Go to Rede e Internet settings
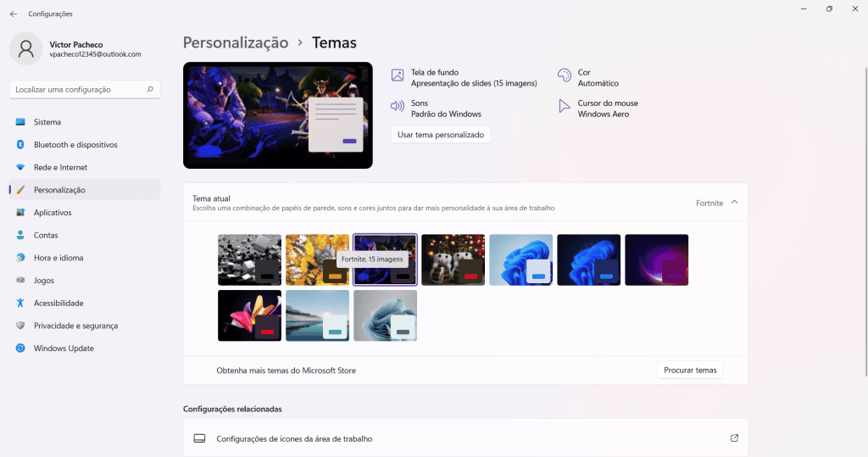Viewport: 868px width, 457px height. [85, 167]
